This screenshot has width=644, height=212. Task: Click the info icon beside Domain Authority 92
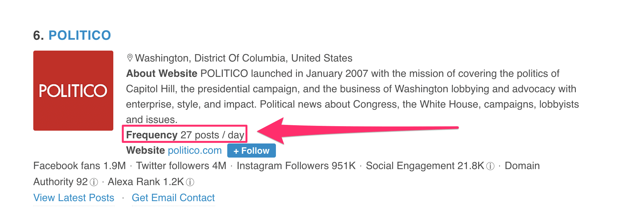click(x=94, y=182)
